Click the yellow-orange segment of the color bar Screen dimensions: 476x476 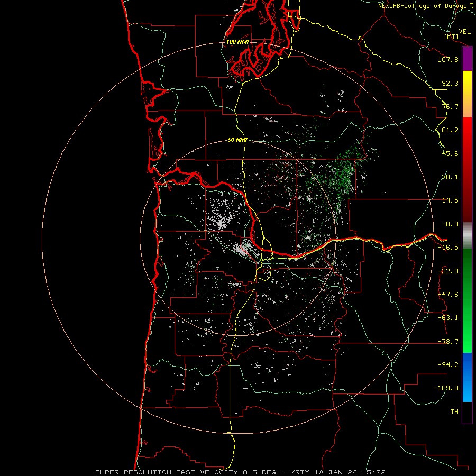point(467,94)
